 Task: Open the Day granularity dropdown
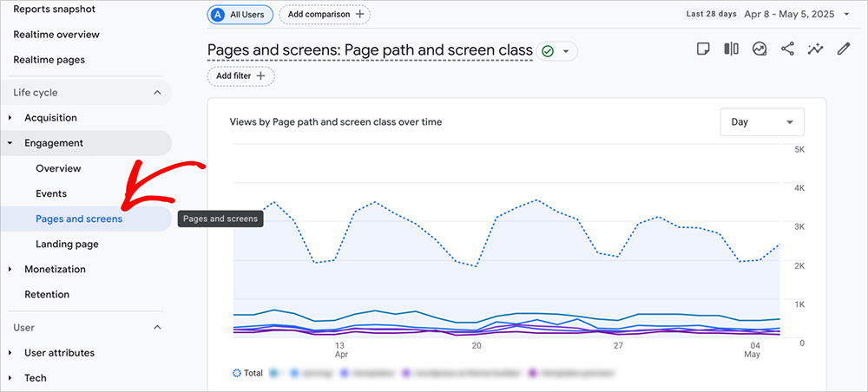coord(762,122)
